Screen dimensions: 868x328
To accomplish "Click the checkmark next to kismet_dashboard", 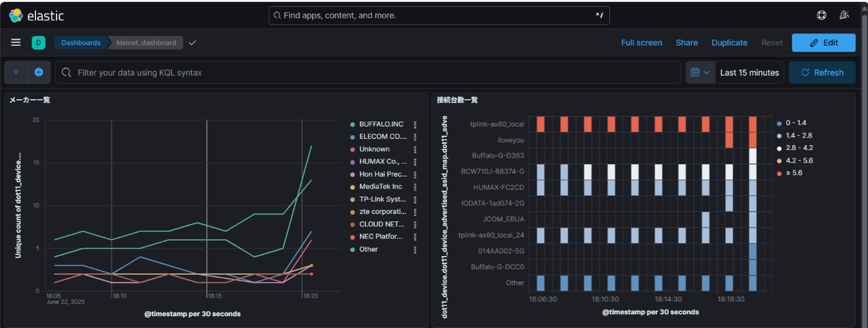I will click(192, 43).
